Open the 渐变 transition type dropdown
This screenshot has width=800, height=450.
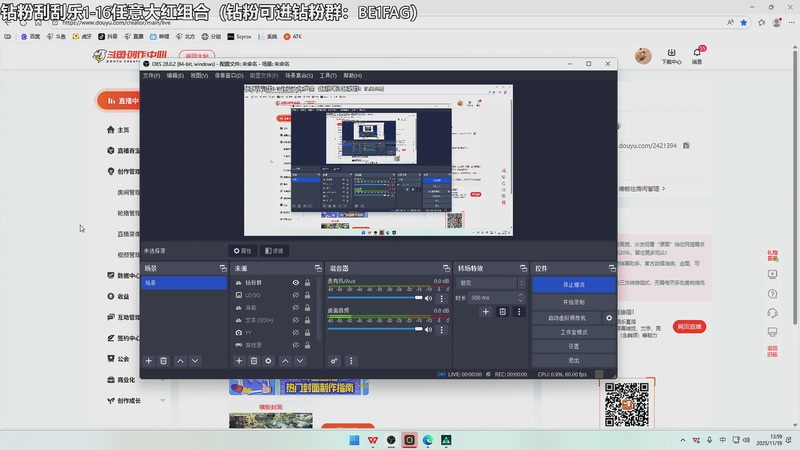coord(491,283)
